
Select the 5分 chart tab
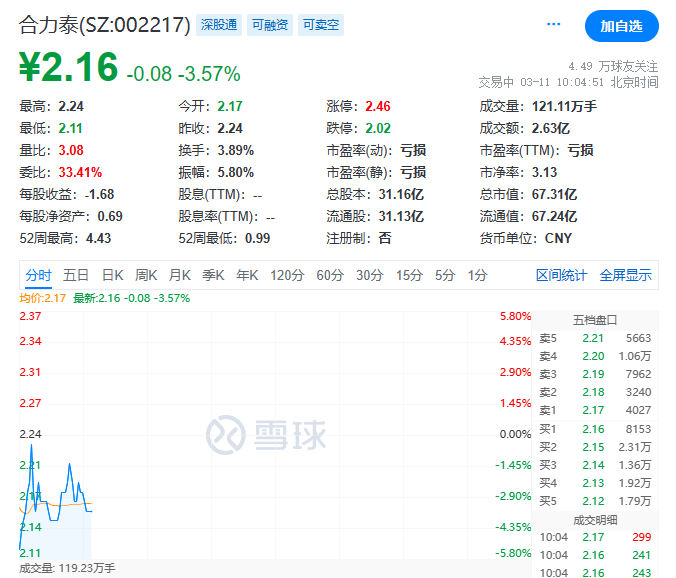(x=444, y=275)
